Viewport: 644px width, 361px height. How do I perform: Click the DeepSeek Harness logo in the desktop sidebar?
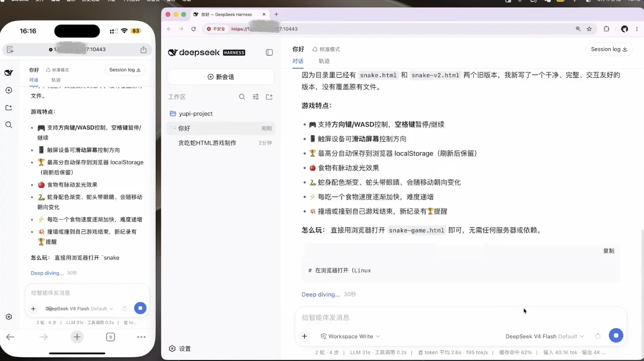pyautogui.click(x=207, y=52)
